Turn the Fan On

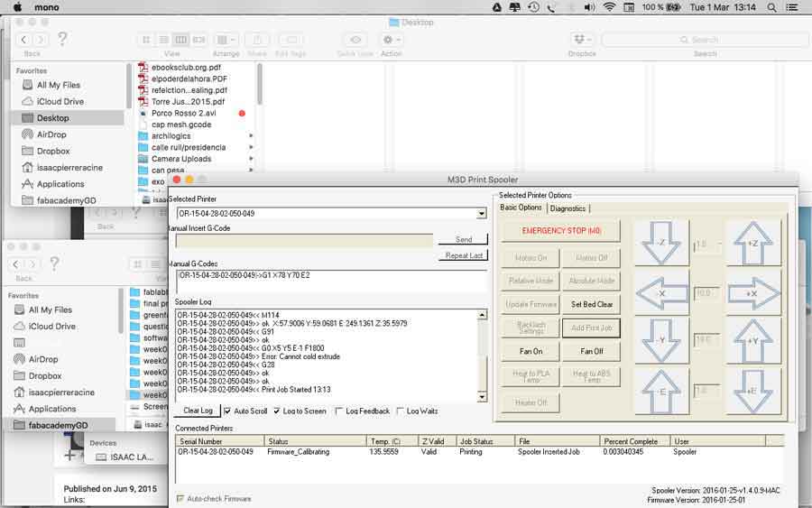pyautogui.click(x=531, y=351)
